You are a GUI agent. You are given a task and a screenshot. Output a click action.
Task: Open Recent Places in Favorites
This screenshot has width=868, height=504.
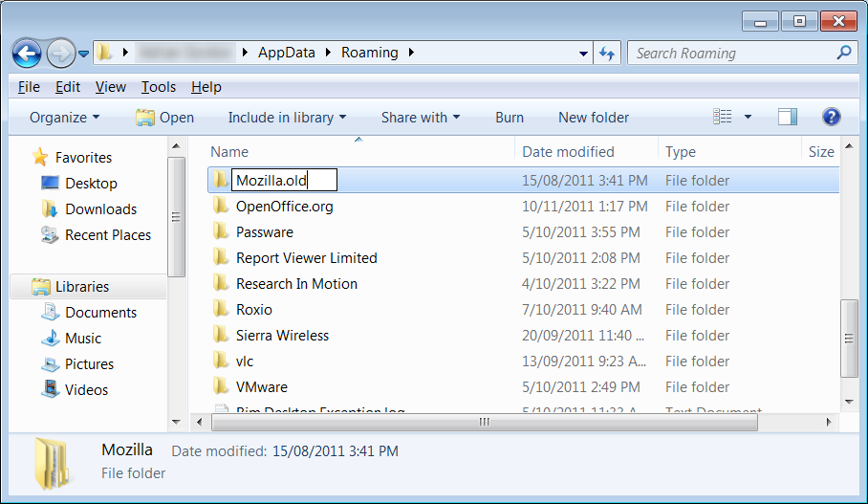[x=108, y=235]
